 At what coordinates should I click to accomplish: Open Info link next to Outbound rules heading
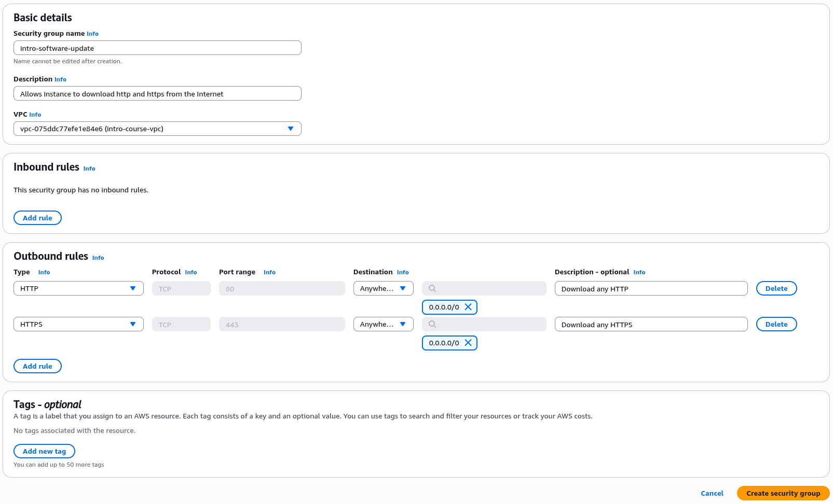(x=98, y=258)
